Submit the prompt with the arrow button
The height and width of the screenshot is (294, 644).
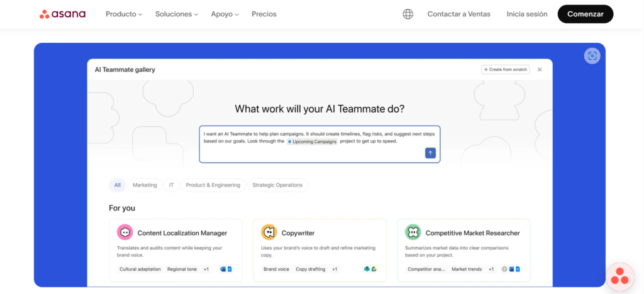pyautogui.click(x=430, y=153)
